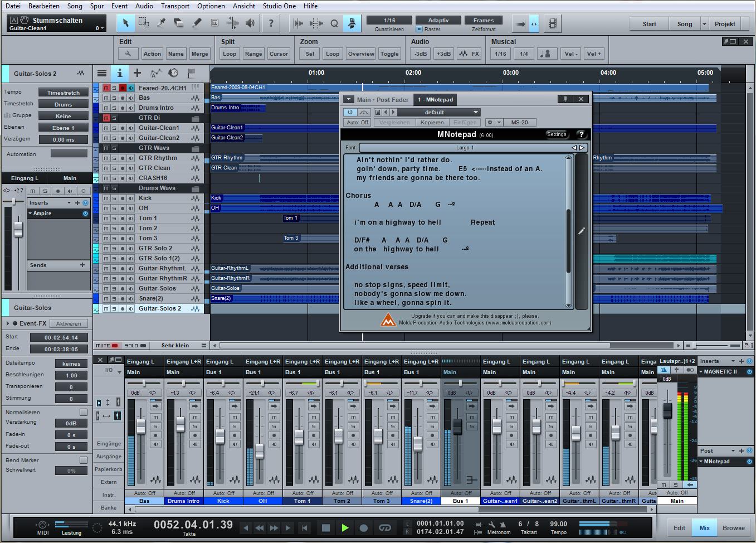
Task: Pin the MNotepad plugin window
Action: pos(565,99)
